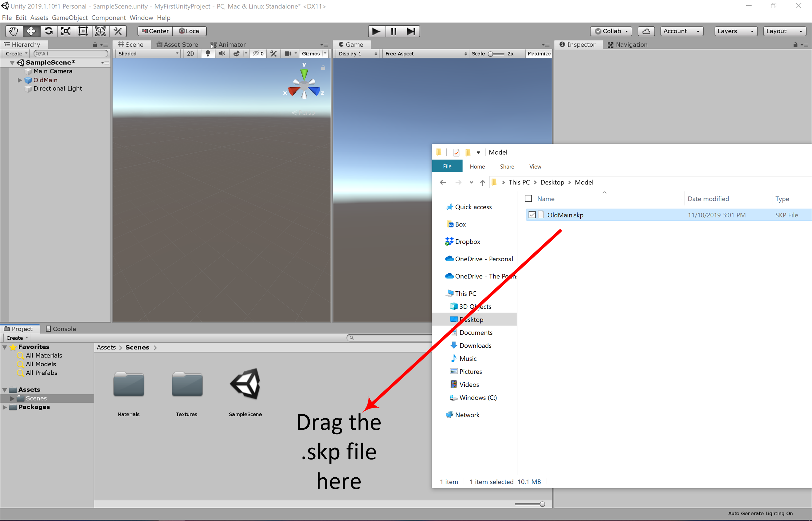Open the Collab dropdown
The image size is (812, 521).
point(611,31)
